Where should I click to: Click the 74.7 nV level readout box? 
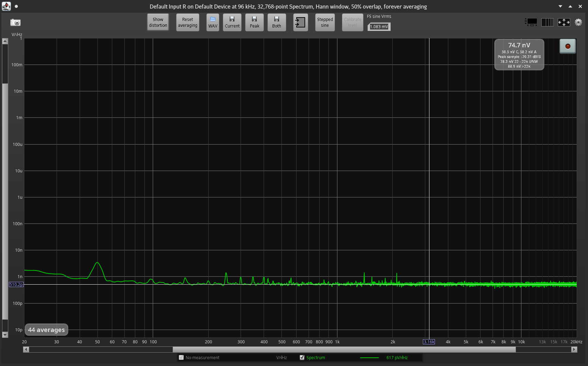coord(519,55)
